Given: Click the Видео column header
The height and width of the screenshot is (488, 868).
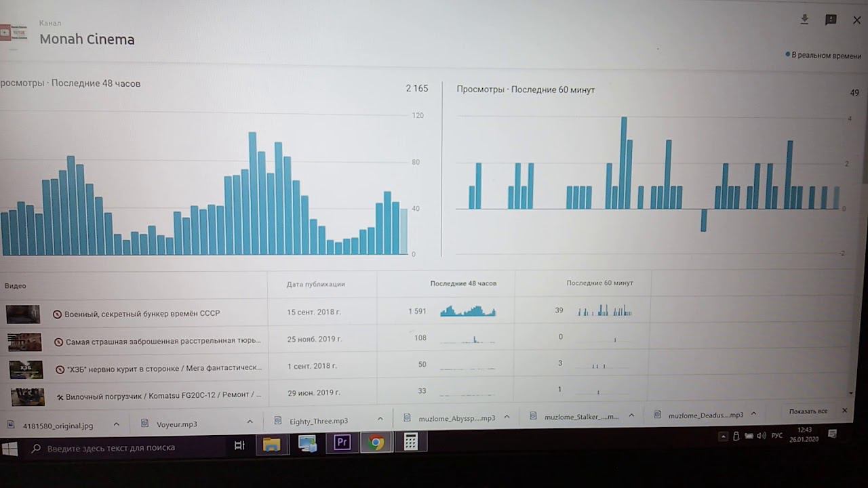Looking at the screenshot, I should click(15, 286).
